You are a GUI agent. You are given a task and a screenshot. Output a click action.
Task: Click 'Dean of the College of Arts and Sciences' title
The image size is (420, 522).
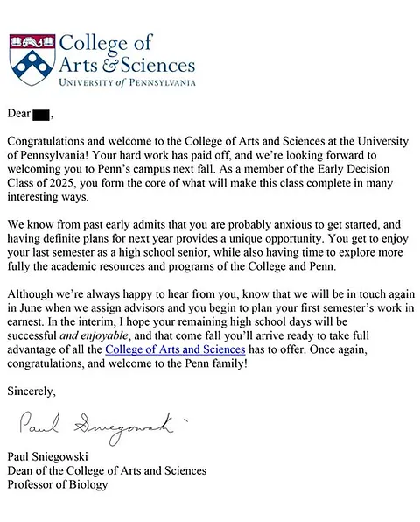pos(107,470)
